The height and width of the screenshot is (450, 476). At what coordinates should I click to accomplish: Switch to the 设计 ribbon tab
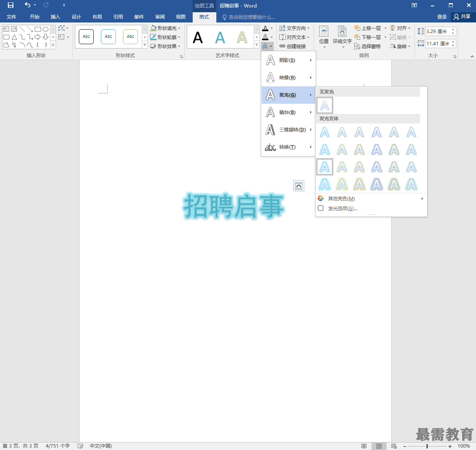point(76,17)
